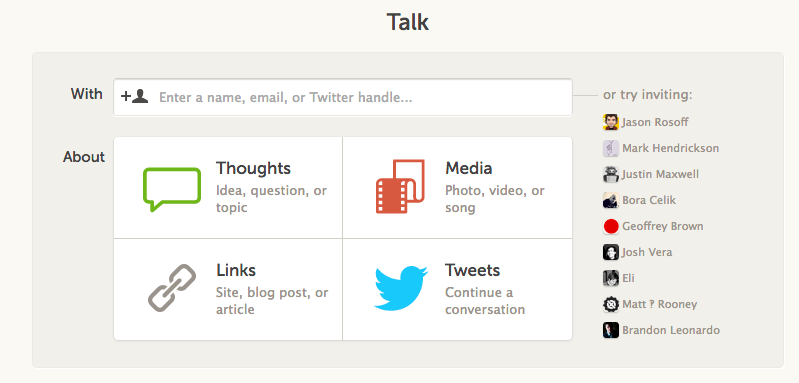Image resolution: width=799 pixels, height=383 pixels.
Task: Choose the blue Twitter bird icon
Action: click(401, 288)
